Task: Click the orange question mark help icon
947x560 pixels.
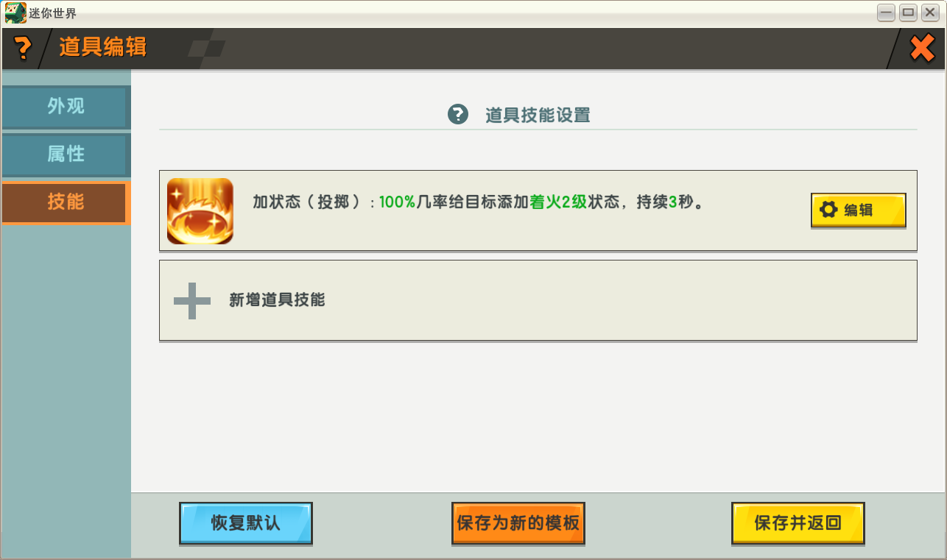Action: 24,48
